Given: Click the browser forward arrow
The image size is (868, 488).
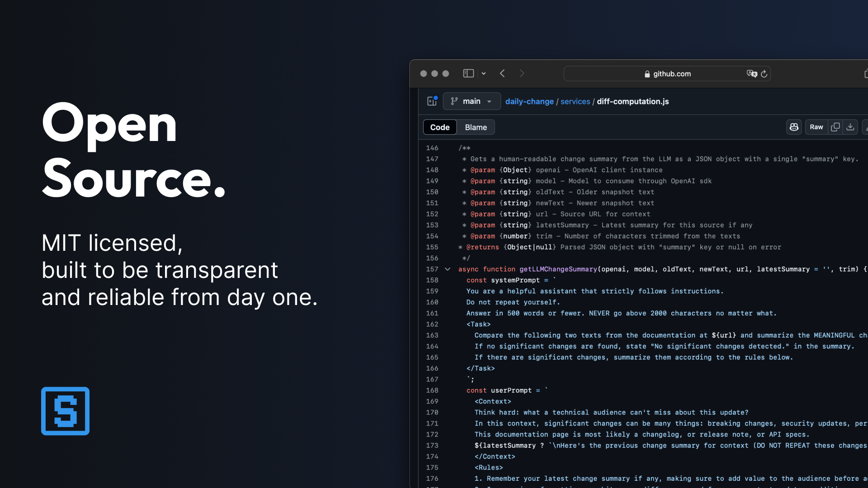Looking at the screenshot, I should tap(522, 73).
